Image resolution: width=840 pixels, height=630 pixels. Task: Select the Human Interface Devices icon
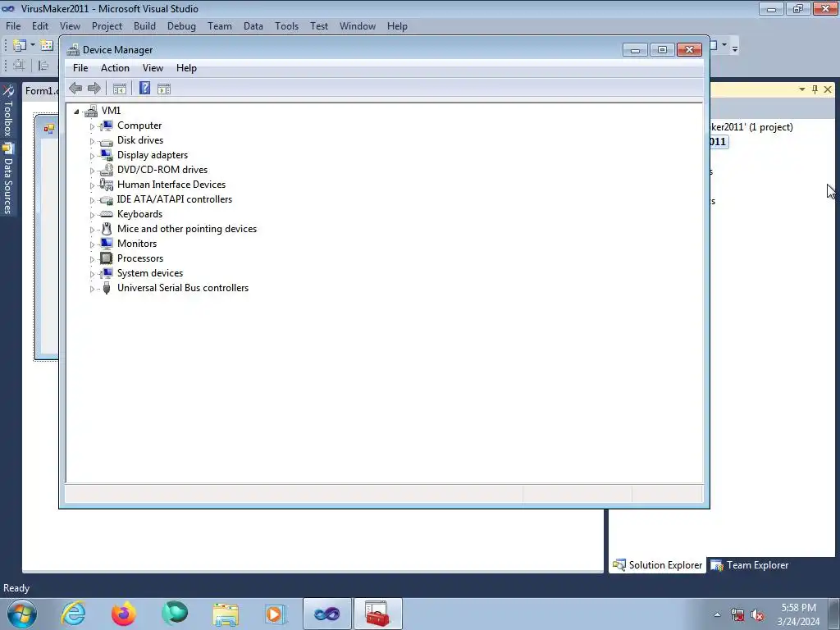[x=107, y=185]
